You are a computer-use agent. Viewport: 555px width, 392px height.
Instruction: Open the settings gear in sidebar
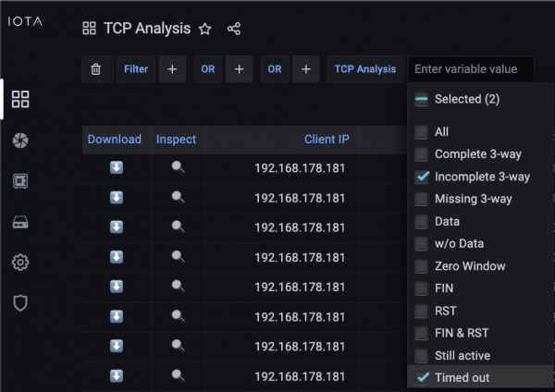(x=20, y=263)
